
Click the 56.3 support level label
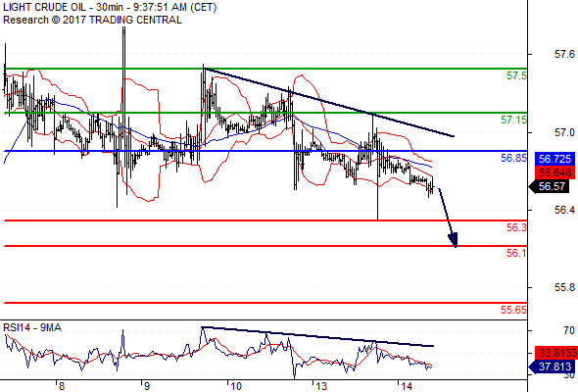[x=516, y=227]
